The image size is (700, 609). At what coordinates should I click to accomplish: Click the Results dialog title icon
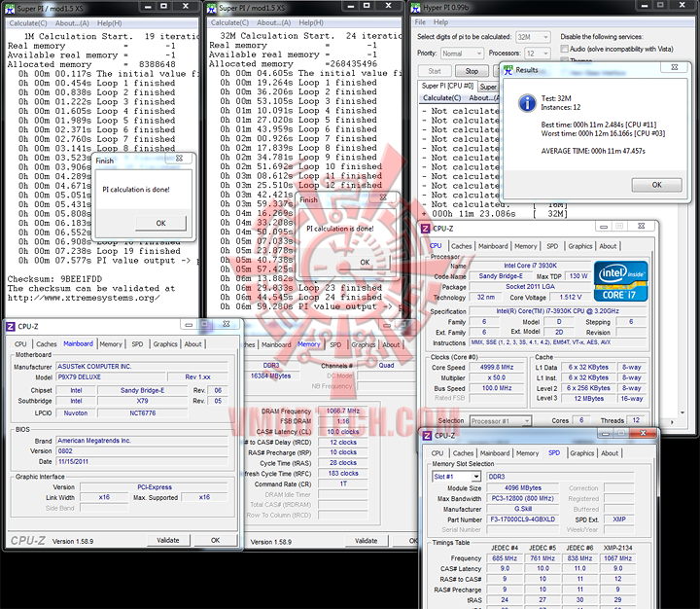tap(508, 70)
